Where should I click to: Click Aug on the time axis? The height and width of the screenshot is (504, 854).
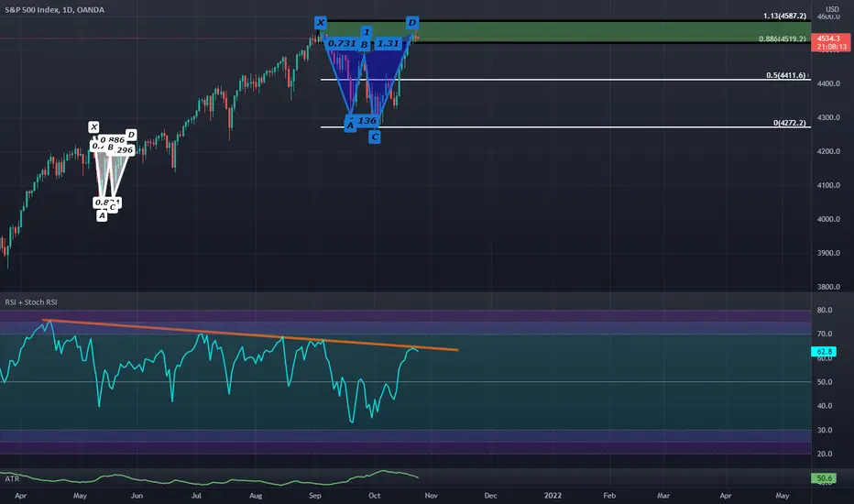point(256,496)
